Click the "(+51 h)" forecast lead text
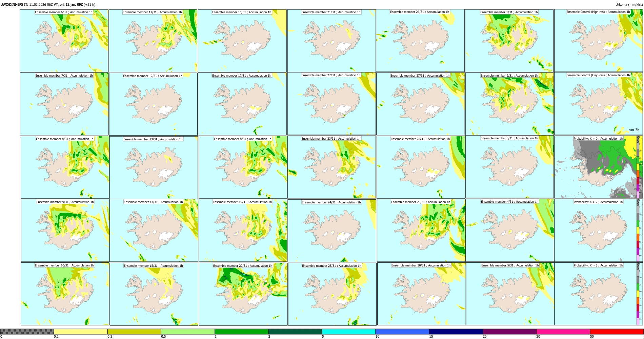Viewport: 644px width, 339px height. (89, 4)
